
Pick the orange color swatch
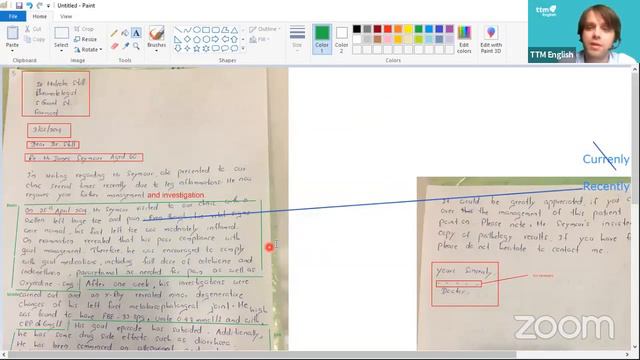(x=398, y=29)
